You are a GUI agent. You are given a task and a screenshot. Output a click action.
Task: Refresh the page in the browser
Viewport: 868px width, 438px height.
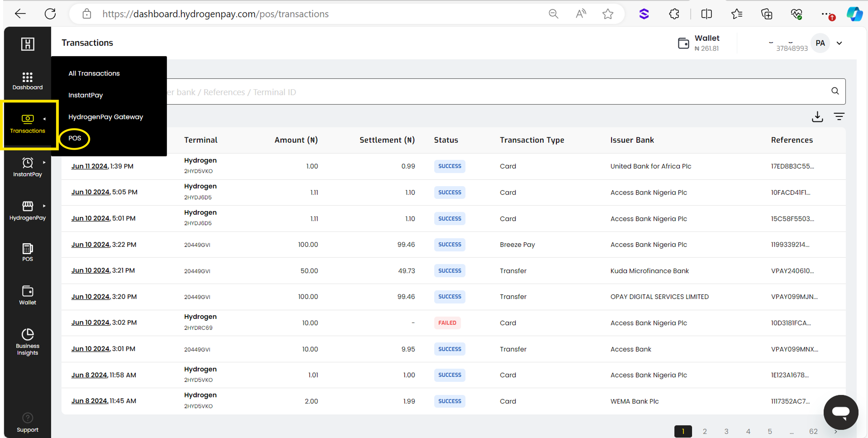click(x=50, y=14)
